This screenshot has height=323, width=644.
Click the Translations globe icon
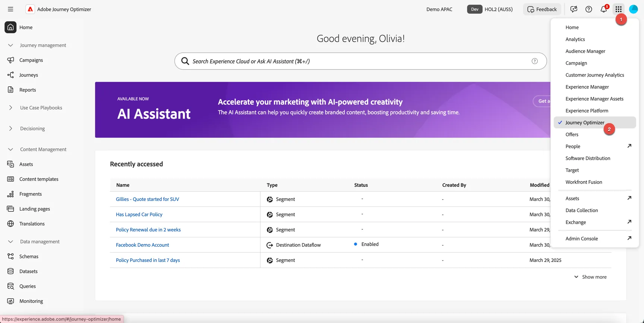[x=10, y=224]
